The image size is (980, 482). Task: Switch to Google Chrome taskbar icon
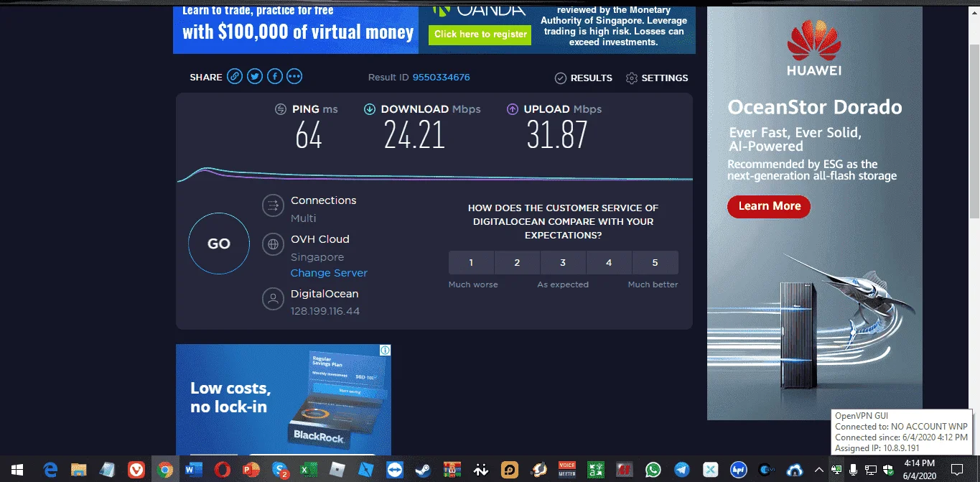pyautogui.click(x=165, y=470)
